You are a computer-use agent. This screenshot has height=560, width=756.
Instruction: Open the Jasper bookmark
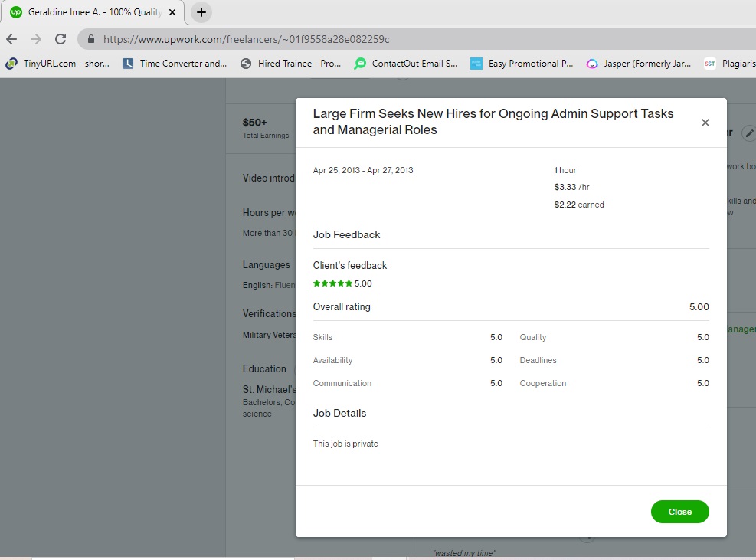[639, 63]
